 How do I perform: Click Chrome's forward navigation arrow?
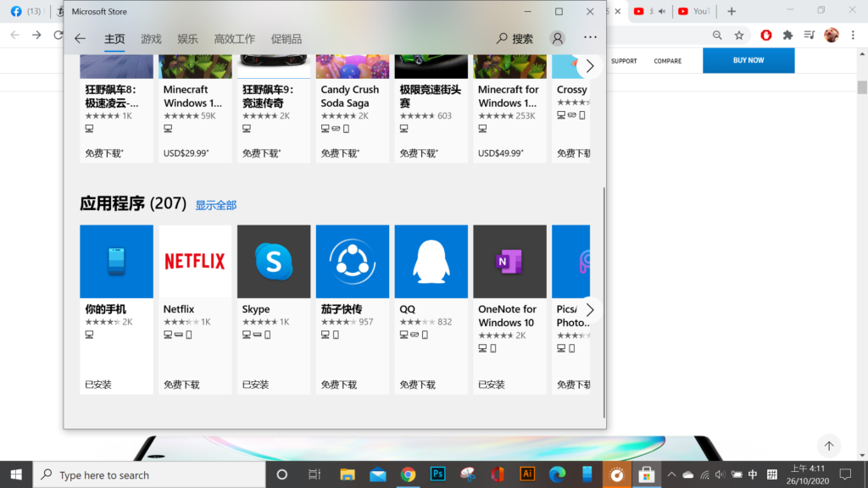tap(36, 35)
